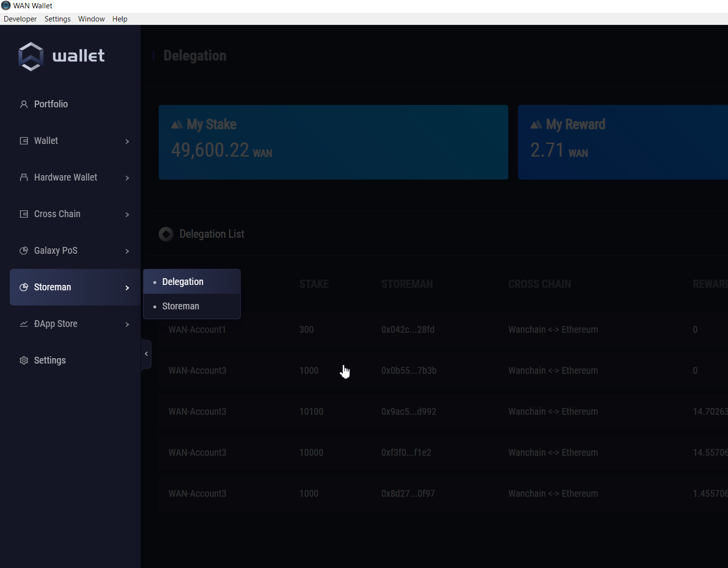Click the My Stake mountain icon

[x=177, y=124]
